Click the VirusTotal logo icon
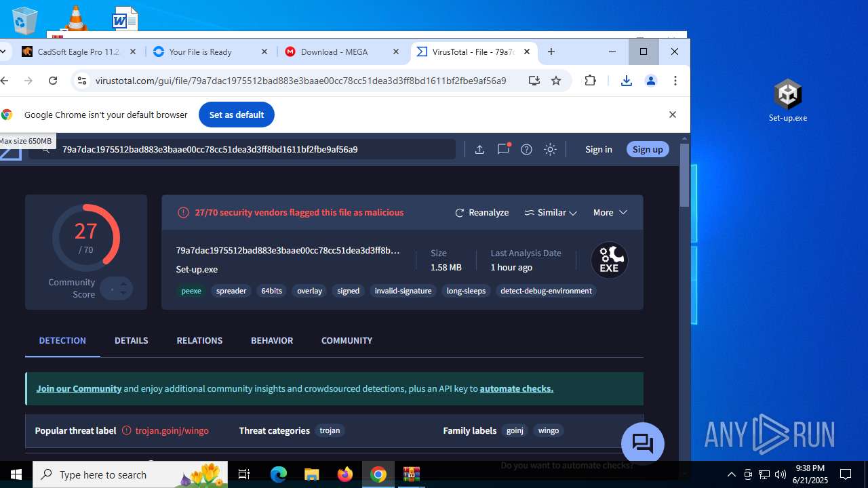 coord(10,150)
